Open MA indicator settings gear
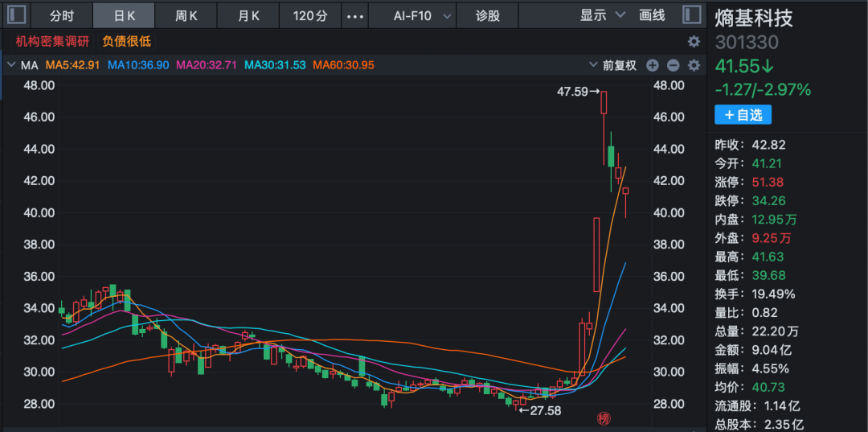 [x=694, y=65]
